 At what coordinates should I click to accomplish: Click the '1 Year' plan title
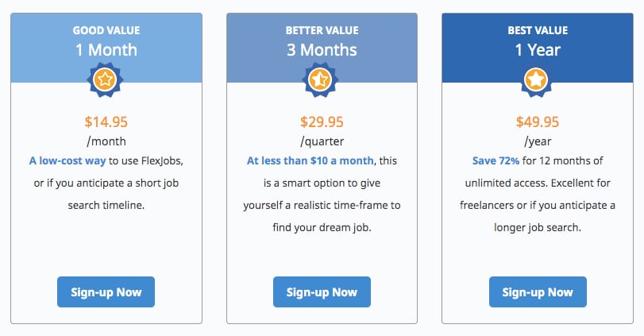(538, 50)
